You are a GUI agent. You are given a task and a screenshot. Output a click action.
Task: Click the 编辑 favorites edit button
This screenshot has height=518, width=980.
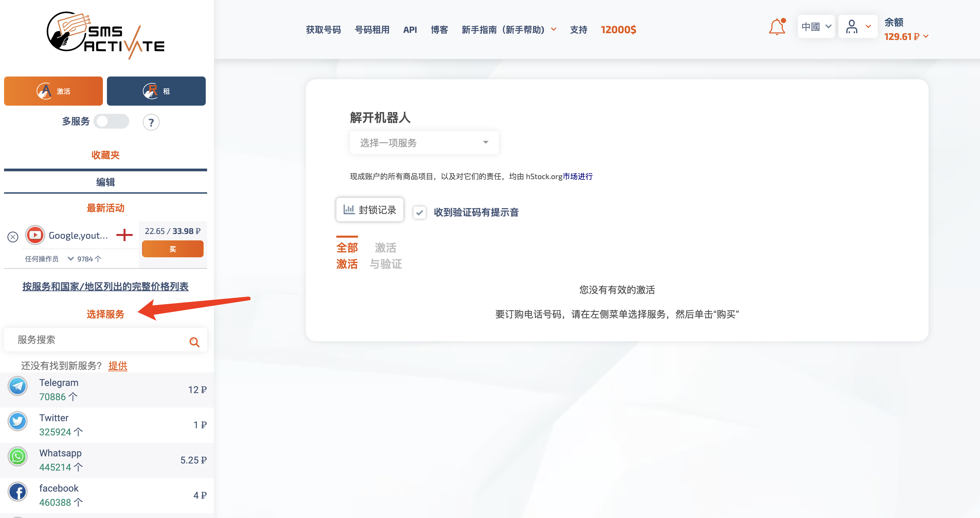click(x=105, y=182)
